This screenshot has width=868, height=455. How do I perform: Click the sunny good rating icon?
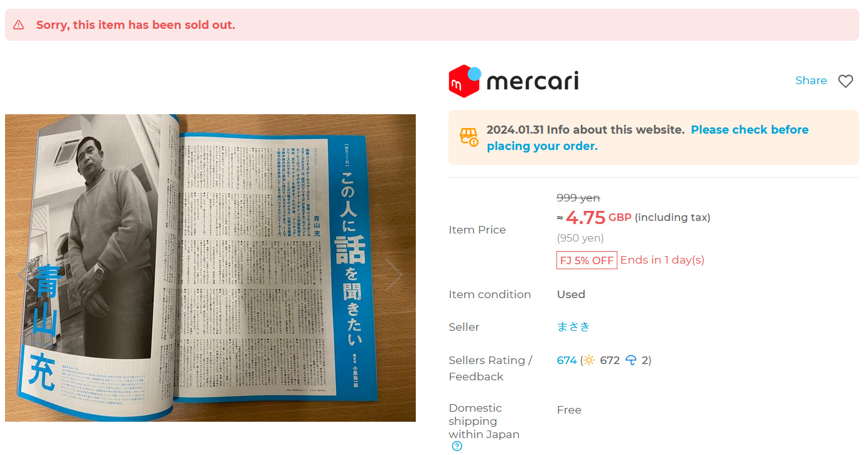[x=589, y=360]
